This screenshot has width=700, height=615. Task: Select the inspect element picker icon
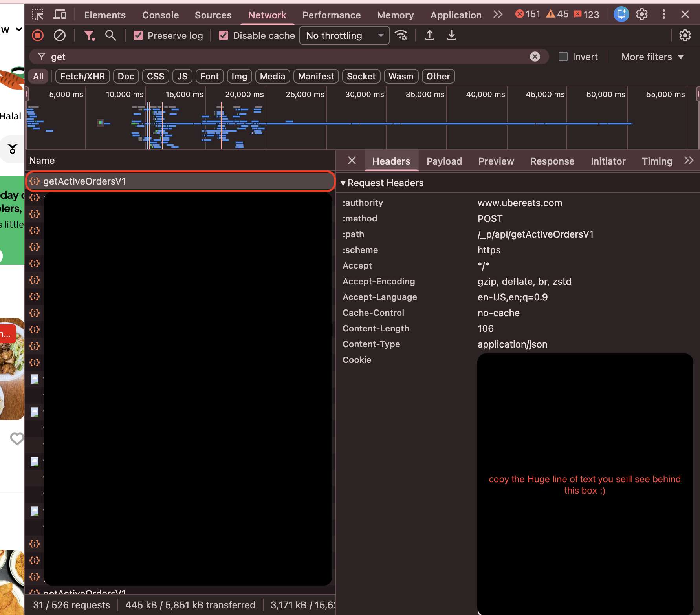pyautogui.click(x=38, y=15)
